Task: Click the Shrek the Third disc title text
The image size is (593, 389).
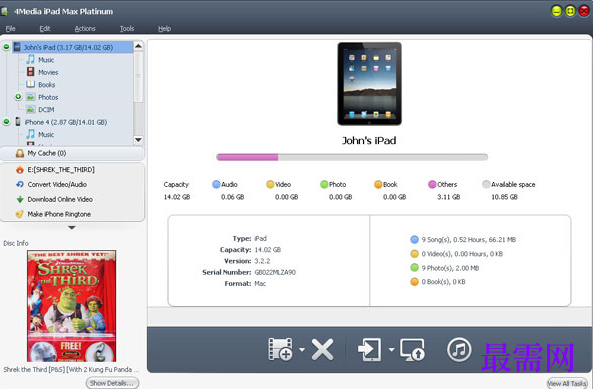Action: click(71, 369)
